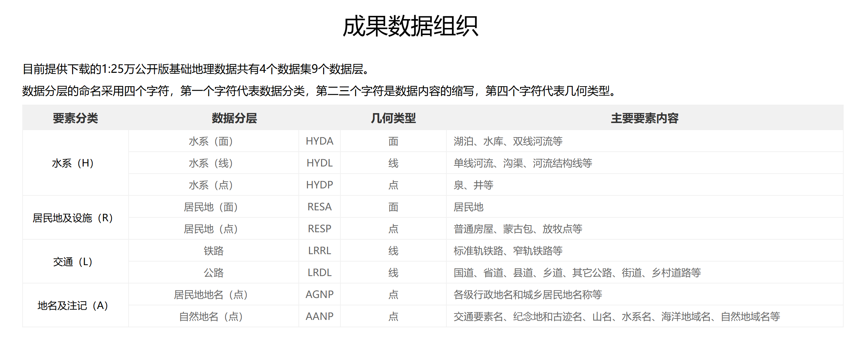Click the 铁路 layer cell

[213, 251]
